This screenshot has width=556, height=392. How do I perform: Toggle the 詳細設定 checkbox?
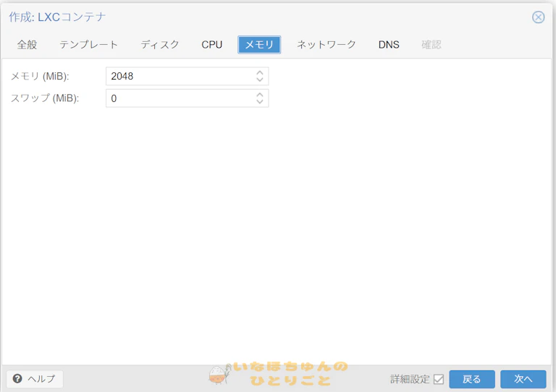click(439, 379)
